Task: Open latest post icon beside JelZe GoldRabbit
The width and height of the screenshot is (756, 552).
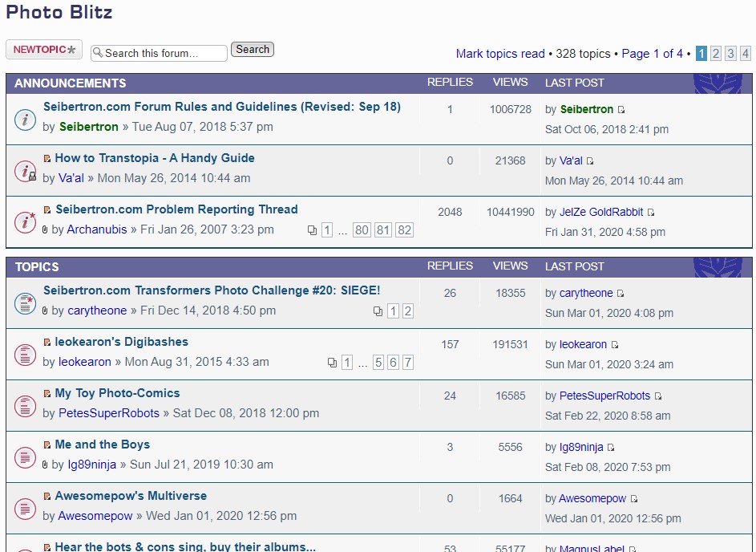Action: click(x=651, y=213)
